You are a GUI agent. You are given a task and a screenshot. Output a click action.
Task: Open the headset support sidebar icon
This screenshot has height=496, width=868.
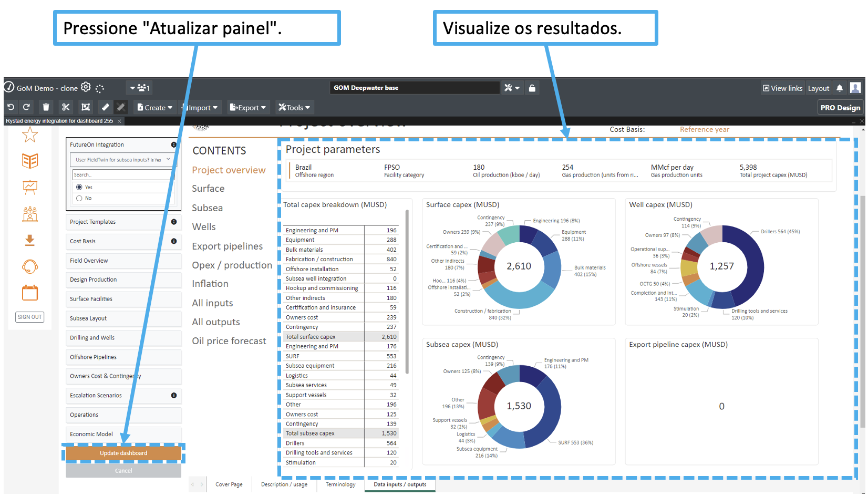tap(30, 267)
